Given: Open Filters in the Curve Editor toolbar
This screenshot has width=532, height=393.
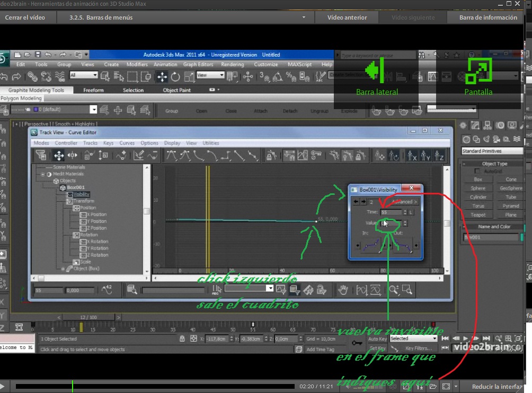Looking at the screenshot, I should (x=41, y=156).
